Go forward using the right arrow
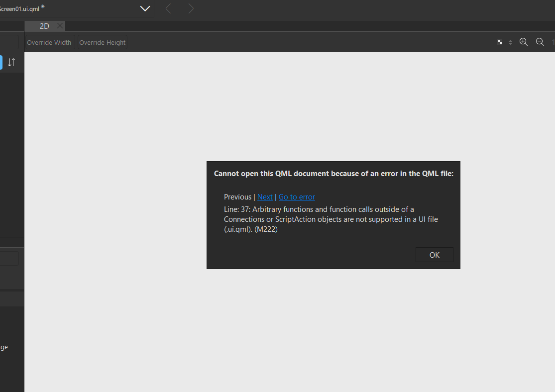This screenshot has height=392, width=555. point(191,8)
